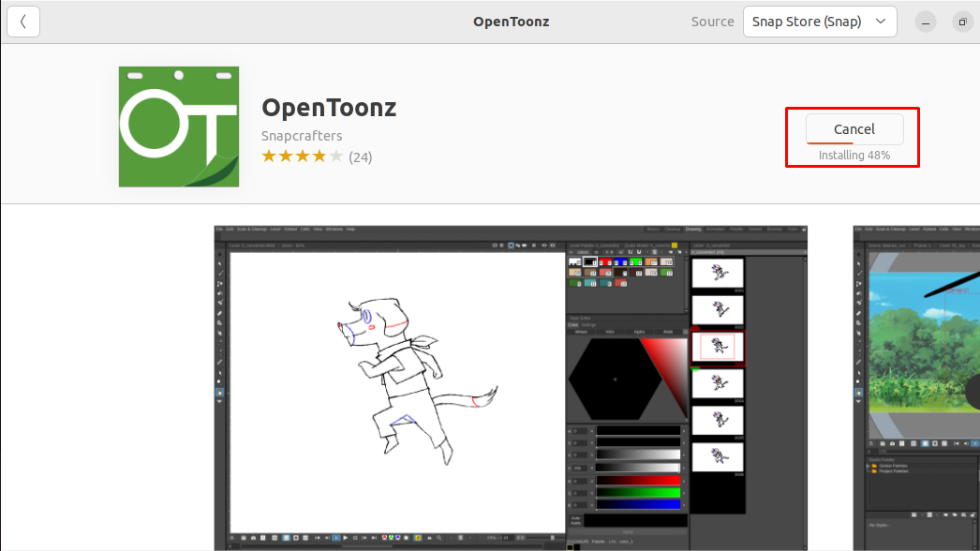Open the Snap Store source dropdown
The width and height of the screenshot is (980, 551).
click(x=819, y=21)
